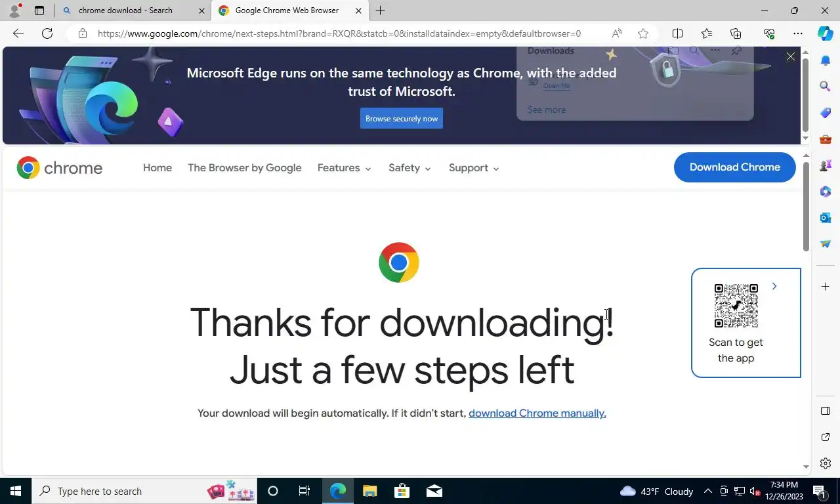Refresh the current page
The width and height of the screenshot is (840, 504).
pyautogui.click(x=47, y=33)
